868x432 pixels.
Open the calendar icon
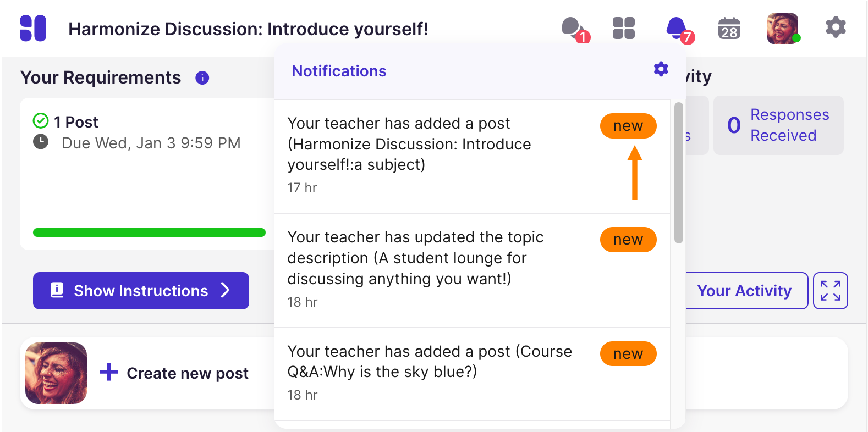tap(729, 29)
